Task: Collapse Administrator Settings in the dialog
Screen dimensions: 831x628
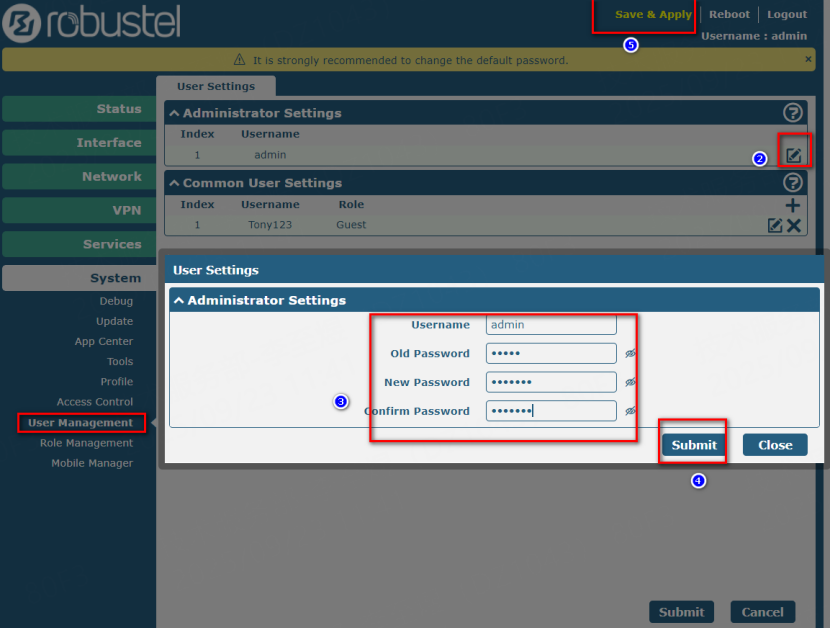Action: click(x=178, y=300)
